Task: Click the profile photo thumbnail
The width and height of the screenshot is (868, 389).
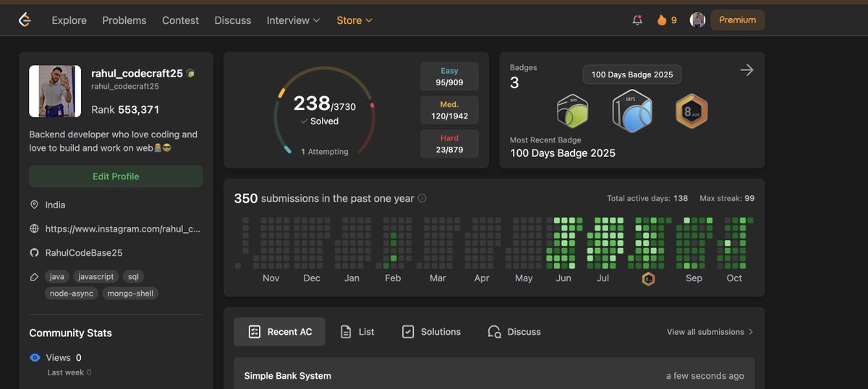Action: pos(55,91)
